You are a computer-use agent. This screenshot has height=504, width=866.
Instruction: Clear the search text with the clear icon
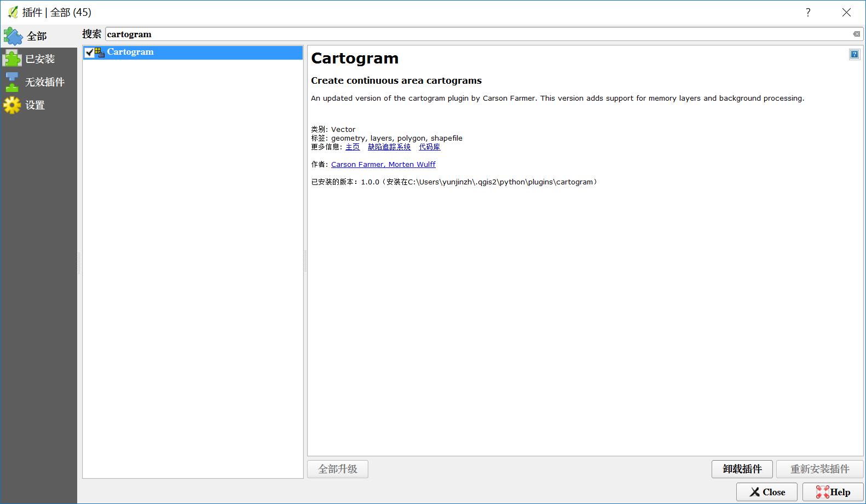tap(856, 34)
